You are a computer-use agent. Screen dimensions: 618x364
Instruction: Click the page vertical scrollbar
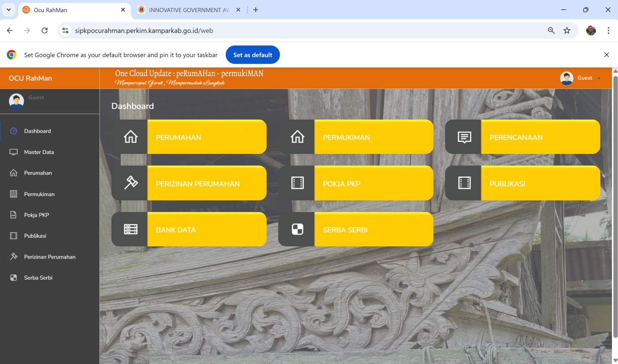(615, 208)
